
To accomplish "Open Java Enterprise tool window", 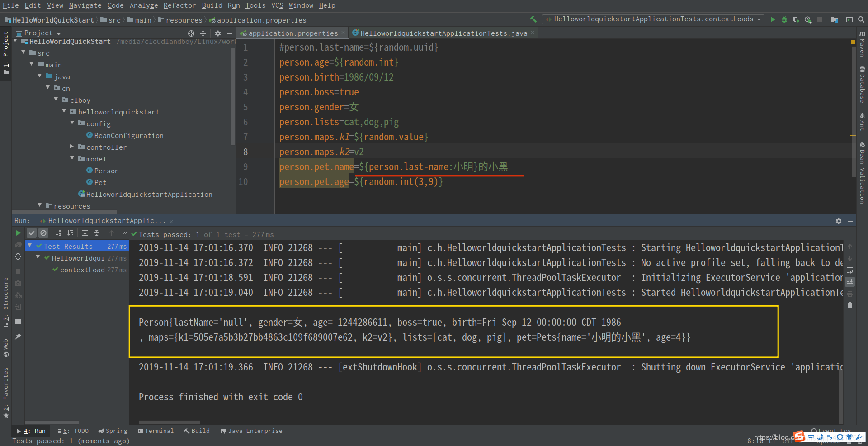I will coord(251,431).
